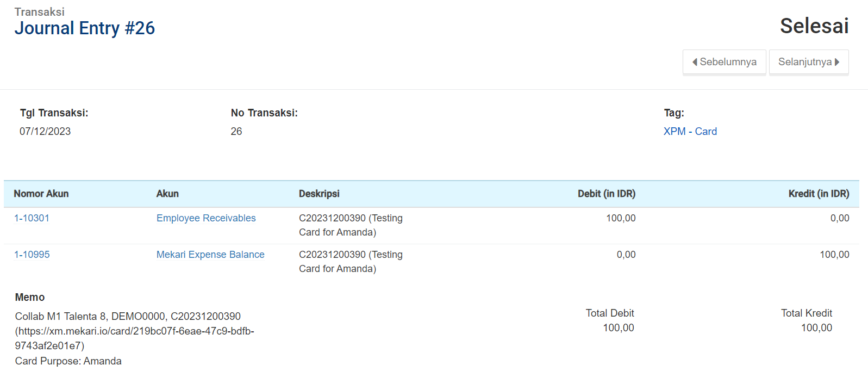
Task: Click the Selesai status text
Action: tap(814, 26)
